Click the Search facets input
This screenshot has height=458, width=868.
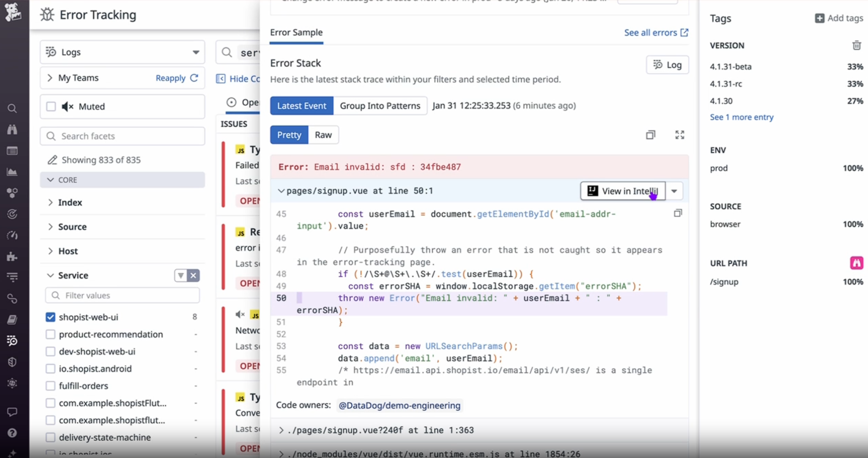[122, 136]
